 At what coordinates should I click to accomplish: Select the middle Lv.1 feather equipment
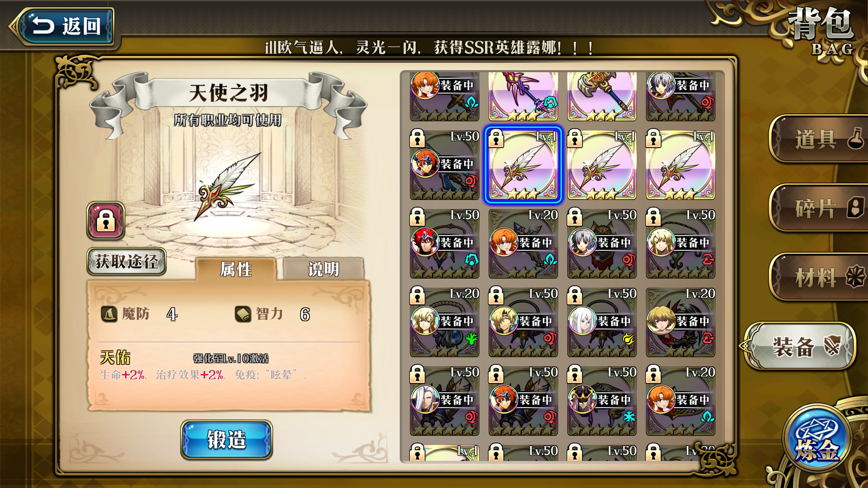click(x=602, y=165)
